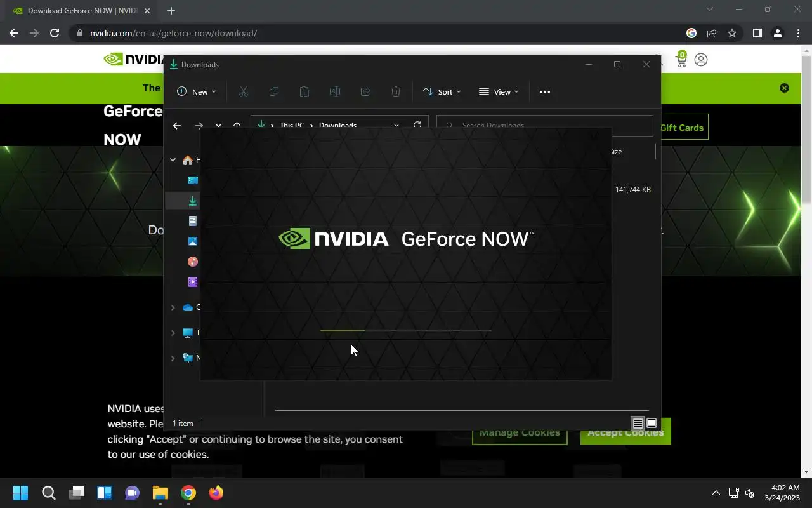Click the Chrome back arrow

click(14, 33)
